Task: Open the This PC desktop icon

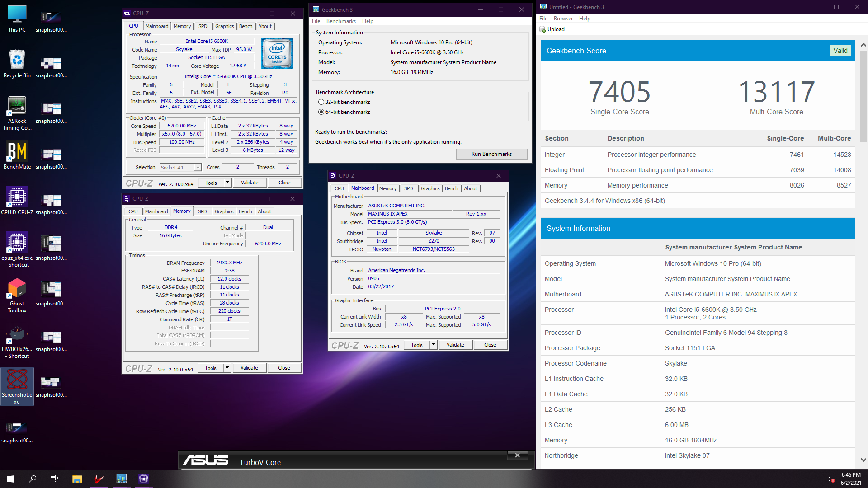Action: tap(17, 19)
